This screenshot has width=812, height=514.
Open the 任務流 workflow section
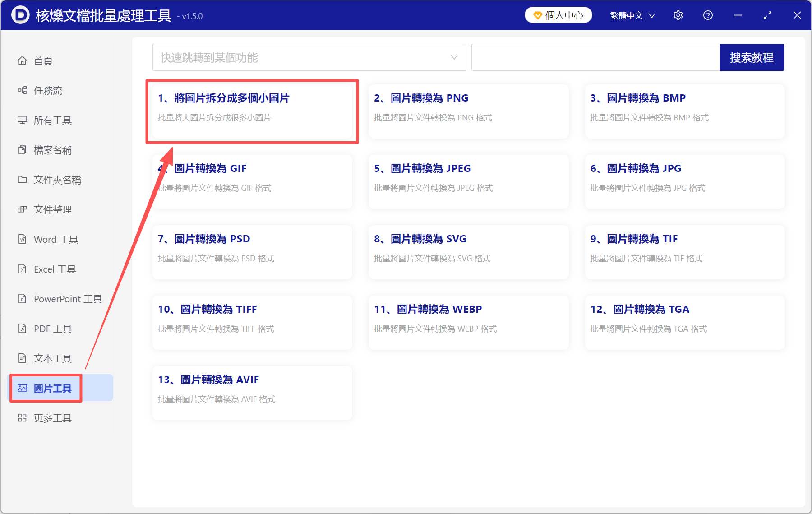click(x=47, y=90)
